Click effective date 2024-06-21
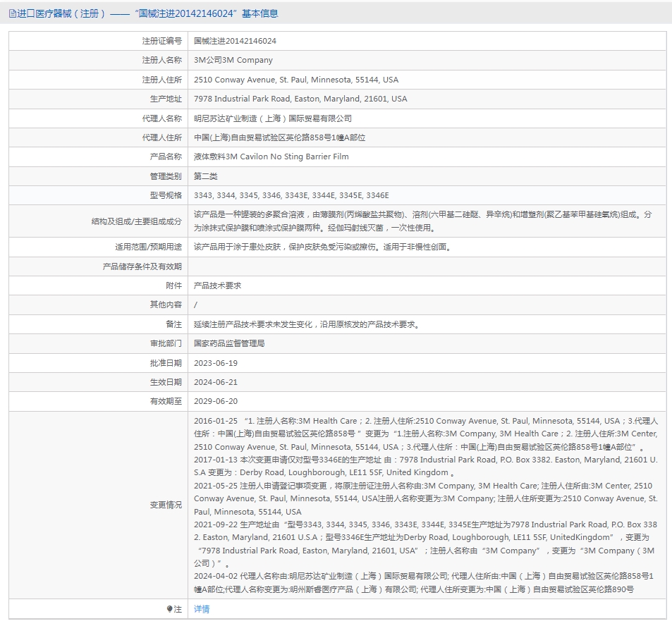Screen dimensions: 672x626 [x=216, y=382]
